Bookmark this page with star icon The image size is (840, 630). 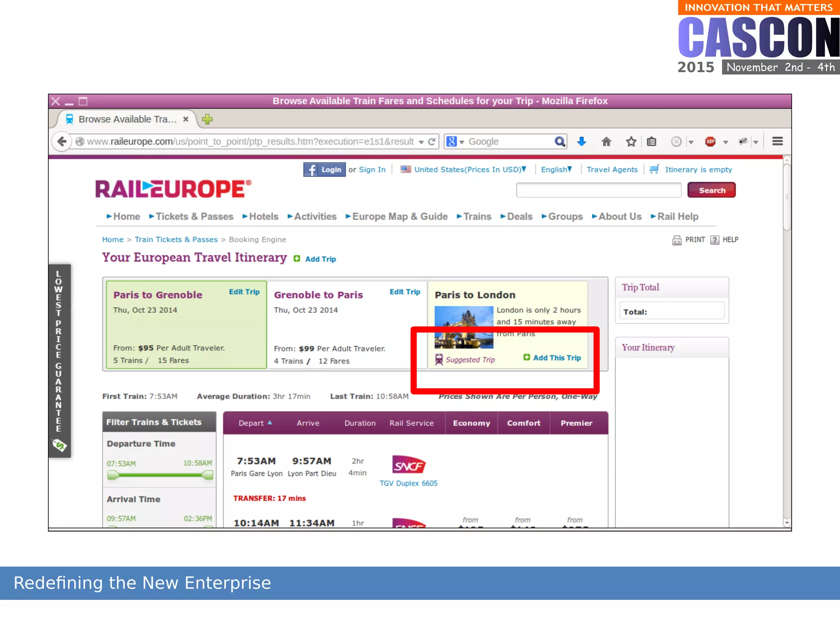(631, 142)
